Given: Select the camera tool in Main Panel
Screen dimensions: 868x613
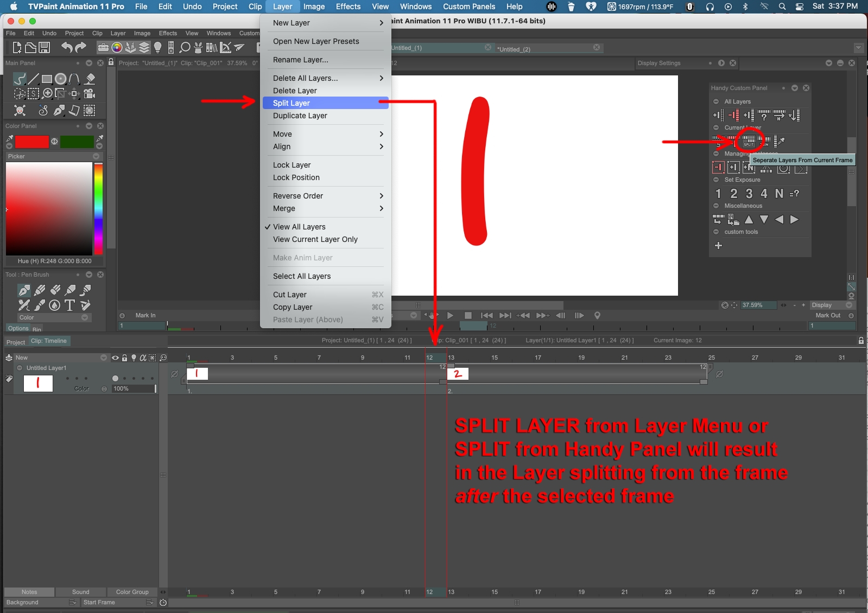Looking at the screenshot, I should point(90,94).
